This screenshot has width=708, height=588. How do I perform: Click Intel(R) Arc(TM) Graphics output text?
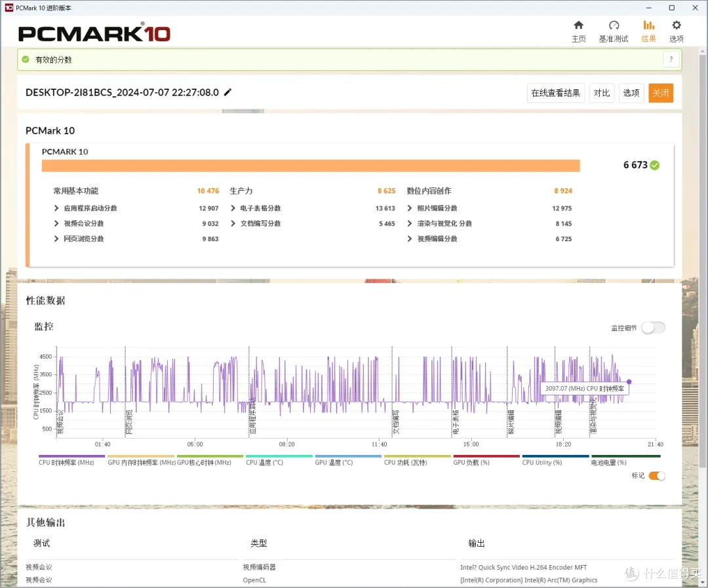click(529, 580)
